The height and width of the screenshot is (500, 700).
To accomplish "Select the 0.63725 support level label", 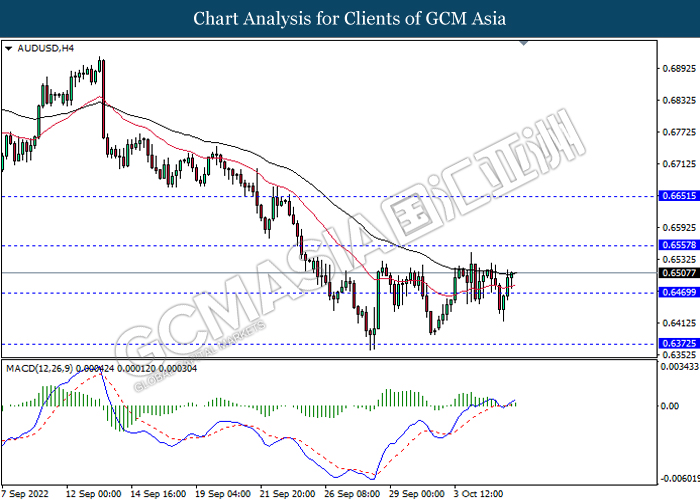I will point(678,344).
